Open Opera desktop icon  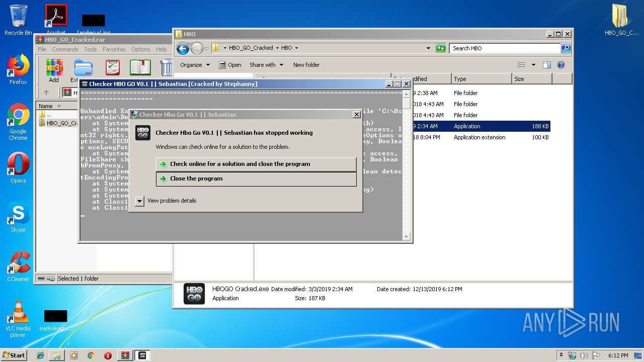pyautogui.click(x=18, y=168)
